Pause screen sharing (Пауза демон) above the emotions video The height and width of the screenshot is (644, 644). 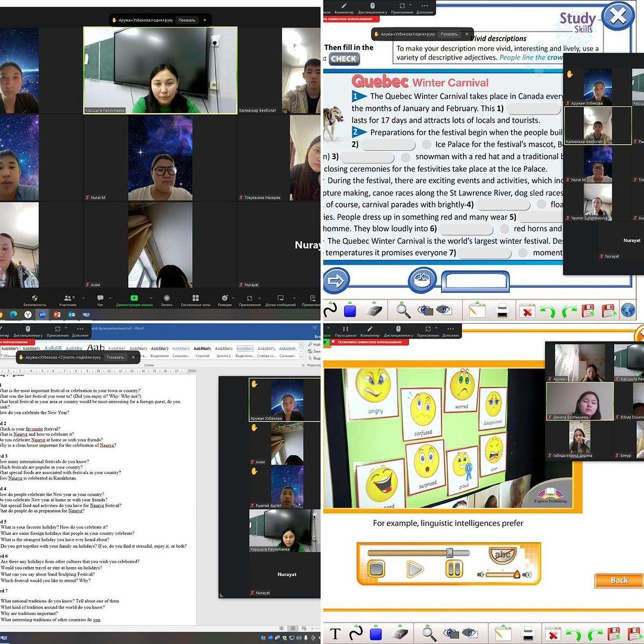click(346, 331)
